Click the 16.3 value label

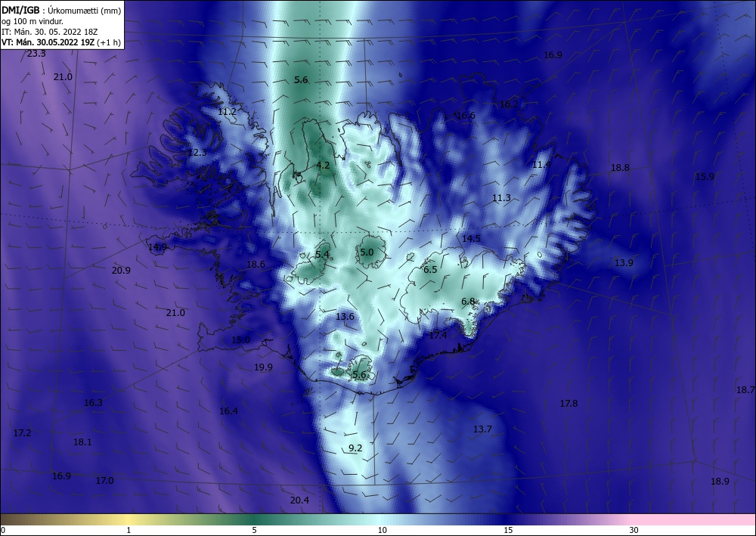tap(93, 403)
